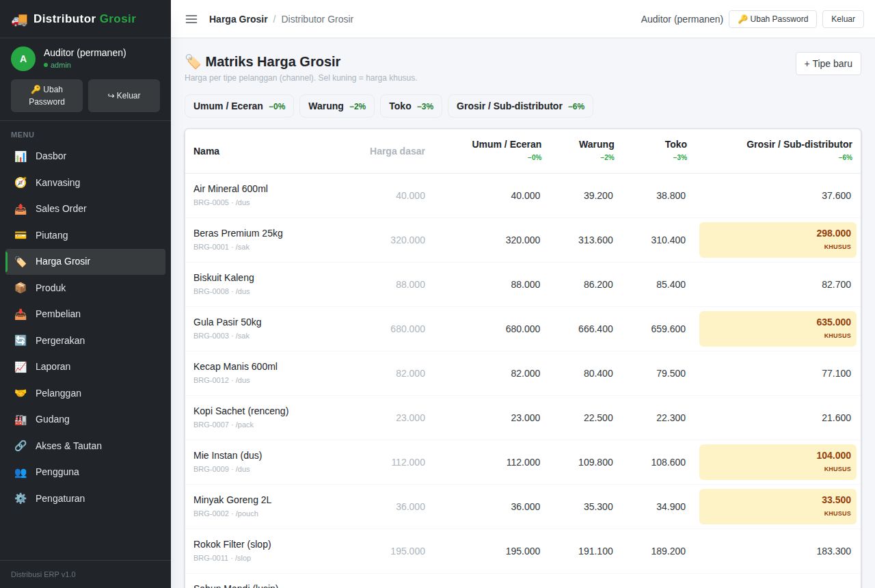Select the Toko −3% chip

tap(411, 106)
